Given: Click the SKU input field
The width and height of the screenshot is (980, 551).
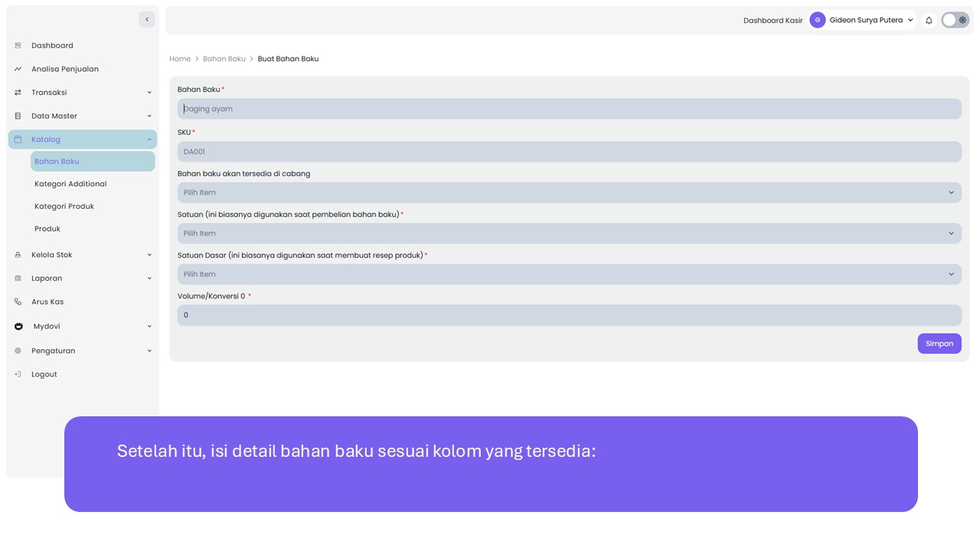Looking at the screenshot, I should pos(569,152).
